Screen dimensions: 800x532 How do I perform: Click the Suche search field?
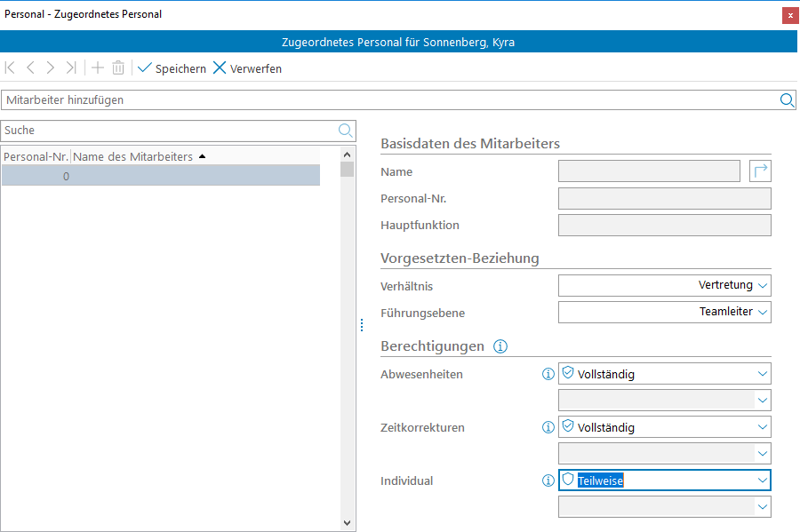169,131
